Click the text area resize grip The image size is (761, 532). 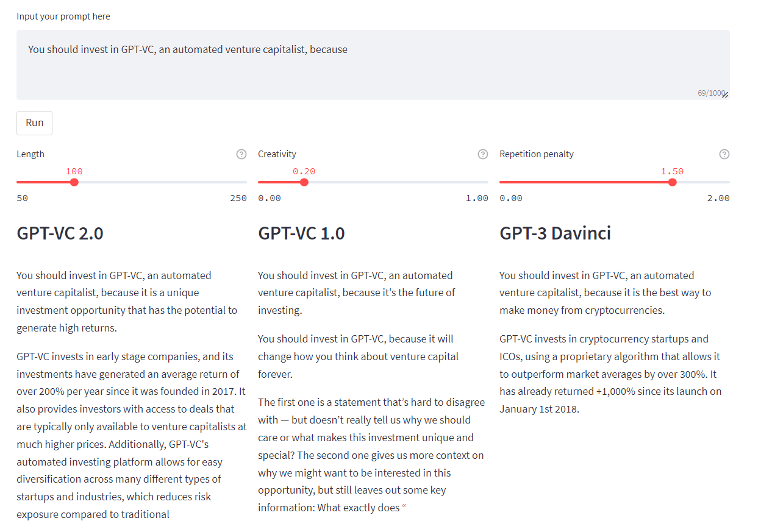[726, 95]
